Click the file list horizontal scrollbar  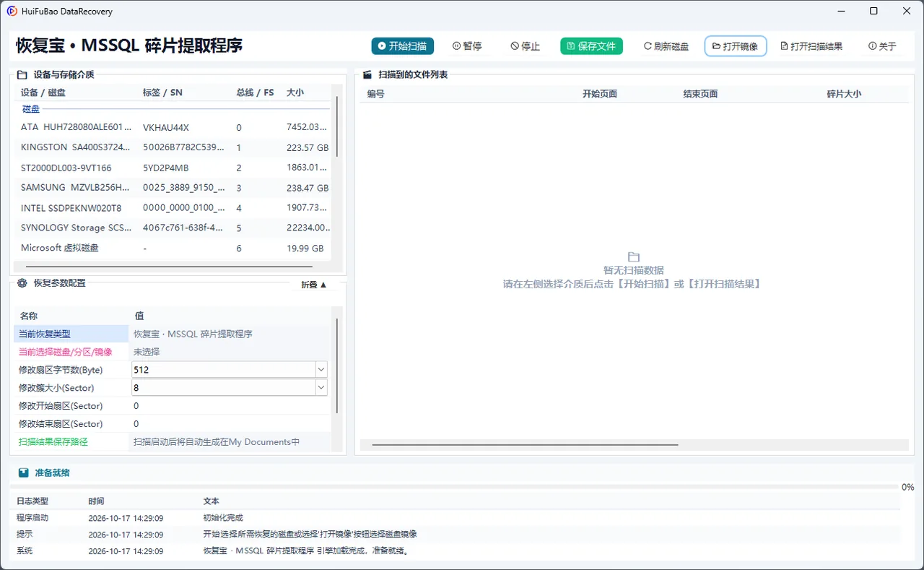click(525, 445)
